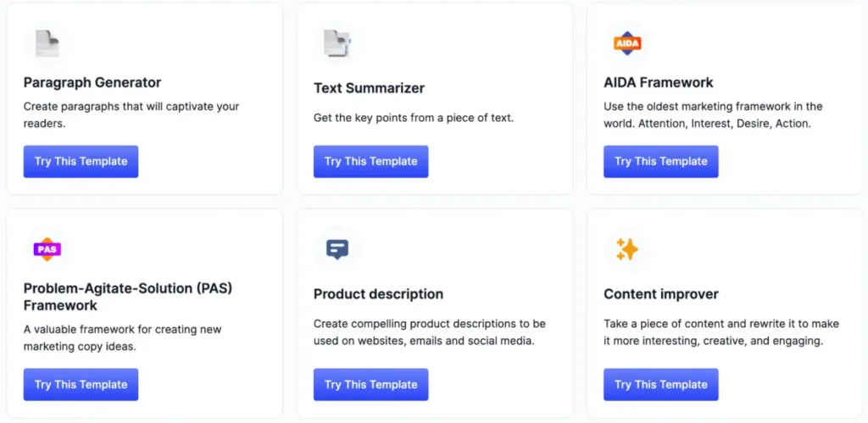
Task: Click the Product description chat-bubble icon
Action: [x=337, y=250]
